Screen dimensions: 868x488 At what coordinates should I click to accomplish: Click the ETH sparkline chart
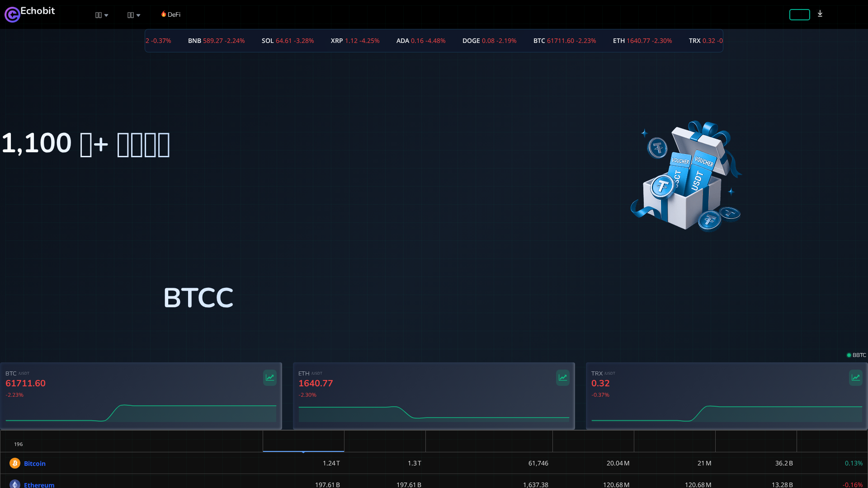pos(434,413)
